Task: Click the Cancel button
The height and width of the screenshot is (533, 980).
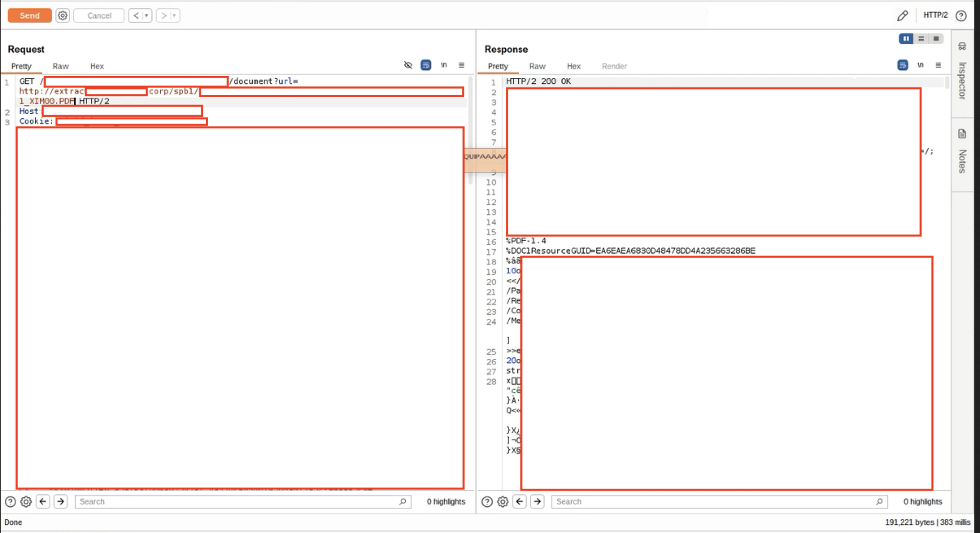Action: pyautogui.click(x=99, y=15)
